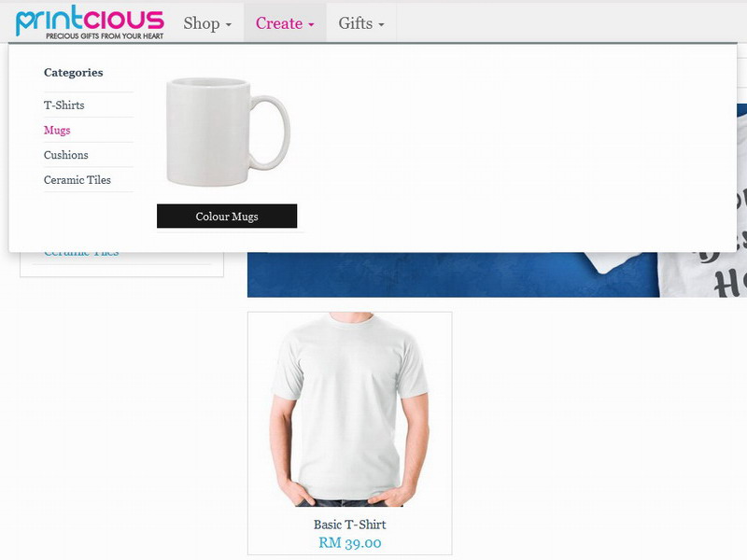Viewport: 747px width, 560px height.
Task: Click the RM 39.00 price
Action: pyautogui.click(x=349, y=542)
